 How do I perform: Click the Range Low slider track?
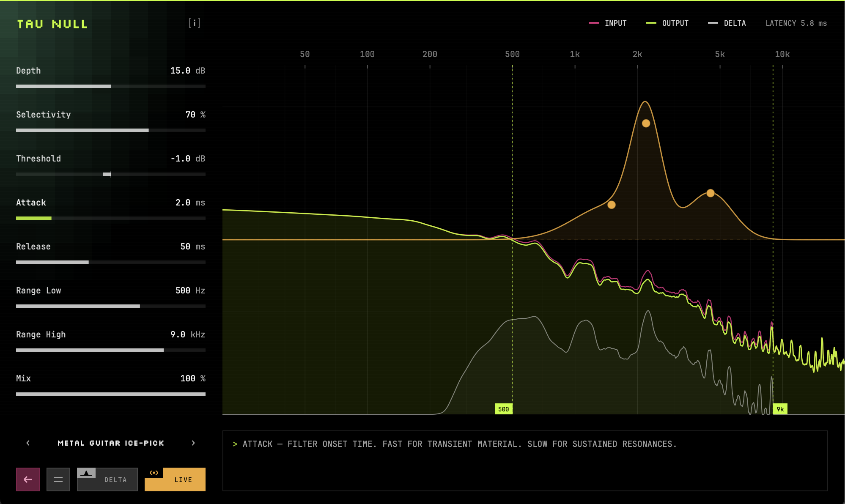[111, 306]
